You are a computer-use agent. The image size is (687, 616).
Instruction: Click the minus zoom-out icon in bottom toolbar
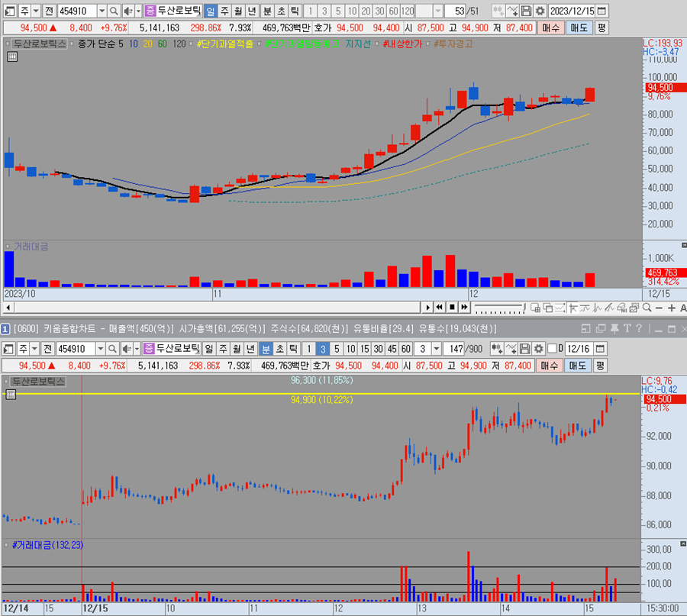point(659,308)
